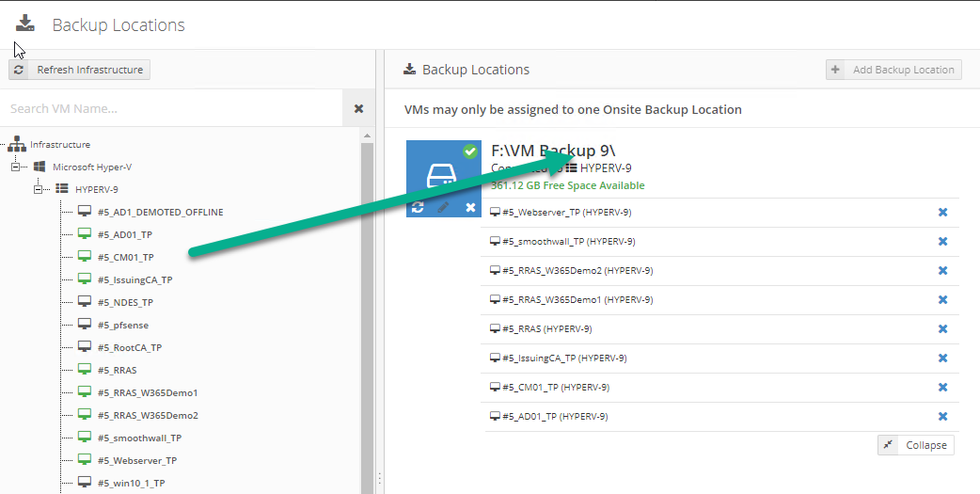Image resolution: width=980 pixels, height=494 pixels.
Task: Click the Refresh Infrastructure button
Action: (79, 70)
